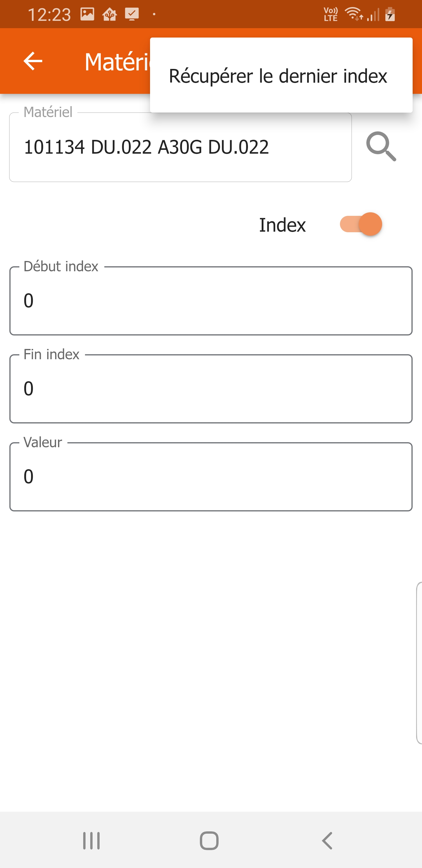
Task: Tap the Wi-Fi indicator in the status bar
Action: click(x=353, y=14)
